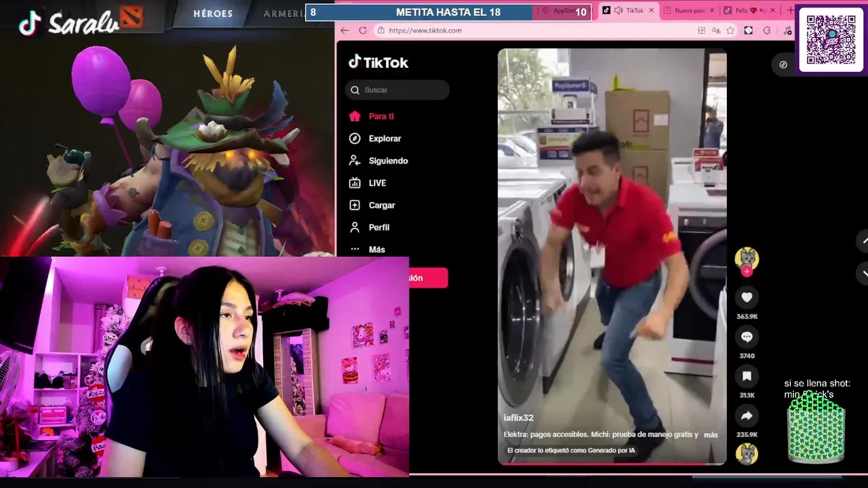Image resolution: width=868 pixels, height=488 pixels.
Task: Bookmark the video to favorites
Action: (x=747, y=376)
